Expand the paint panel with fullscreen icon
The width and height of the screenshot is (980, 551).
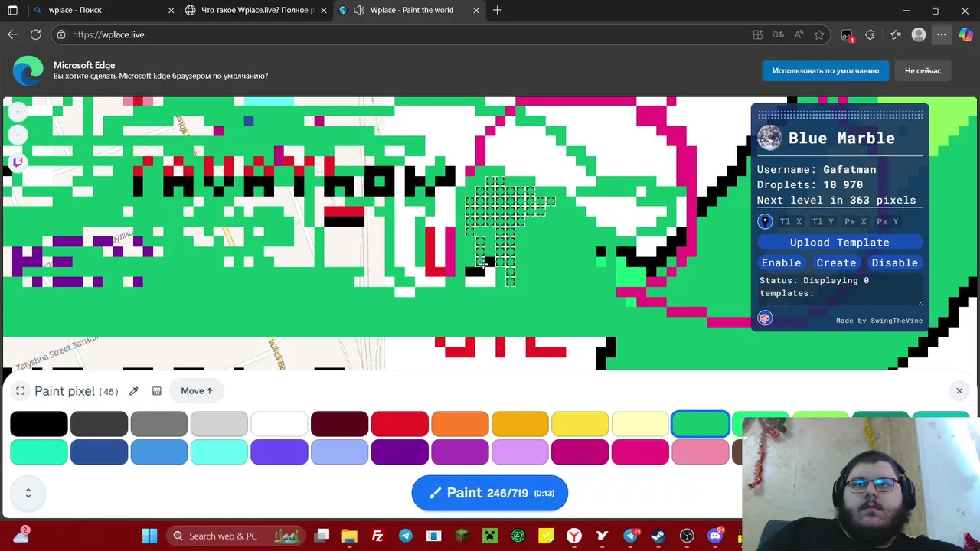(x=21, y=391)
